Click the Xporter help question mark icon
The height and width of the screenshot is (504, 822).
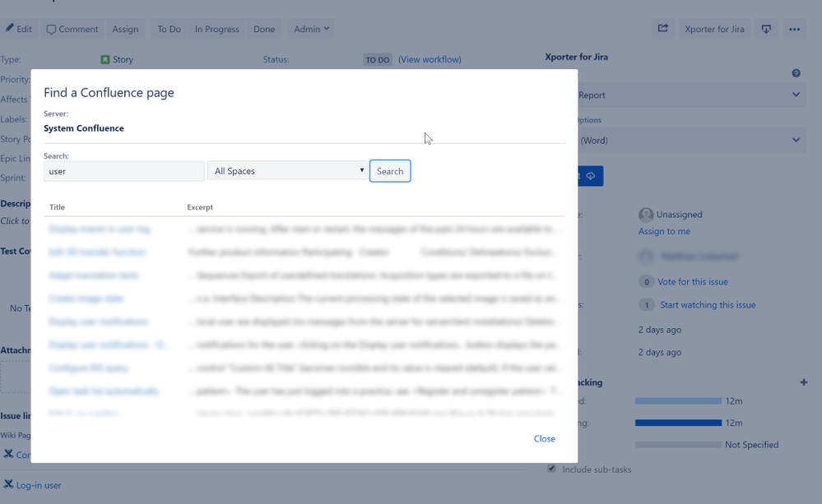[x=796, y=73]
